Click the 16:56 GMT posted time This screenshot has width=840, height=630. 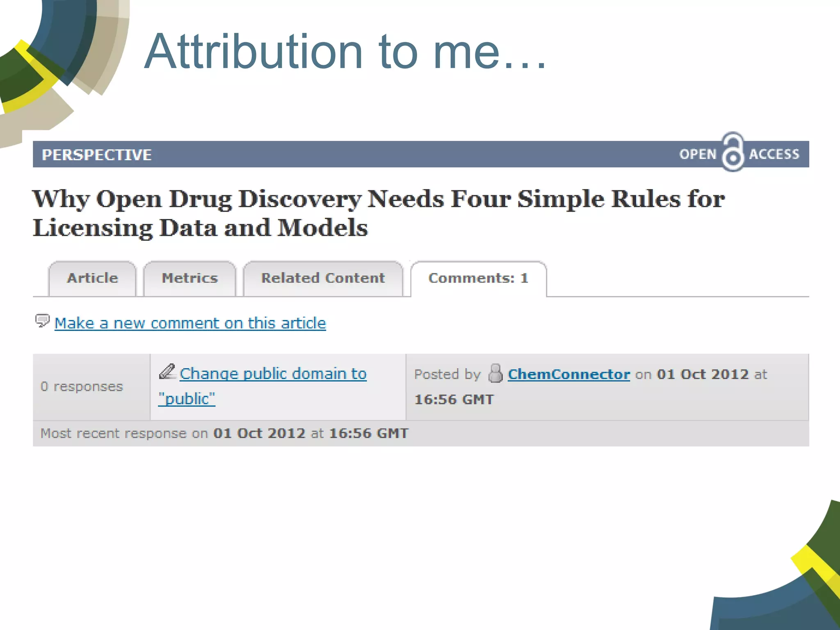point(454,399)
